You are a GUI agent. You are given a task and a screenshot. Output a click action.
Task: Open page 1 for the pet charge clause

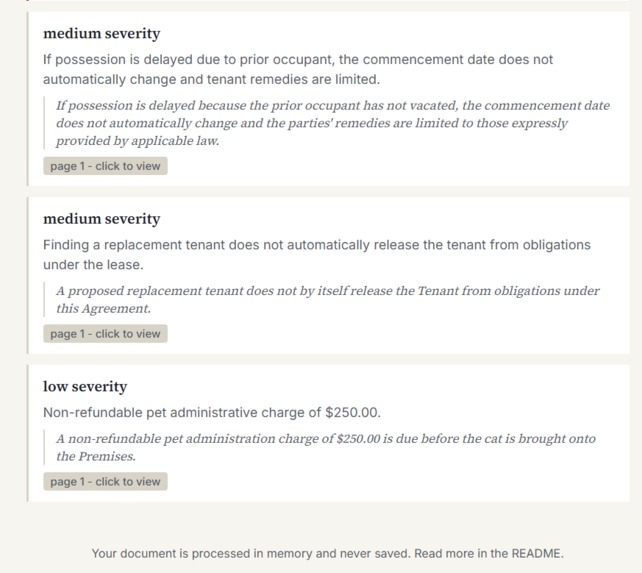coord(105,482)
